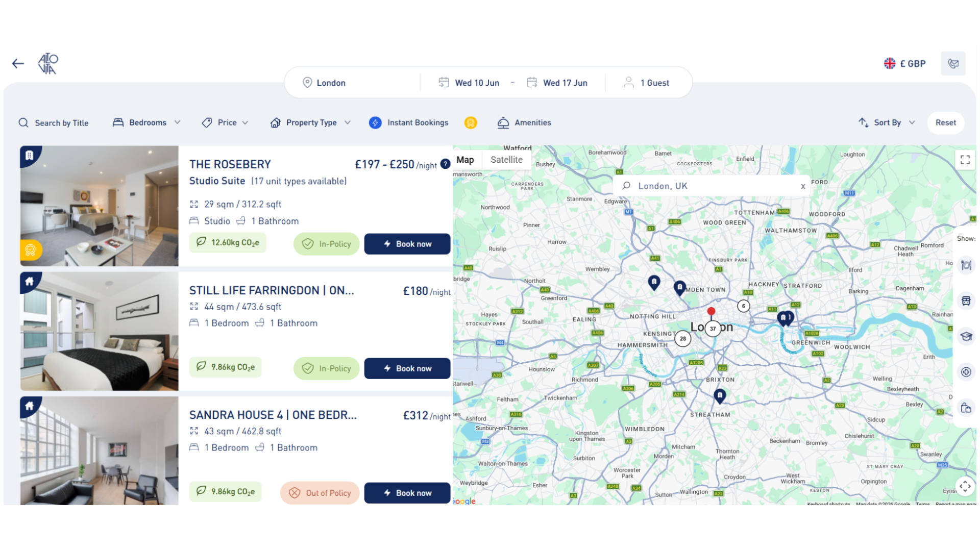Book The Rosebery studio suite now
This screenshot has height=551, width=980.
click(407, 244)
